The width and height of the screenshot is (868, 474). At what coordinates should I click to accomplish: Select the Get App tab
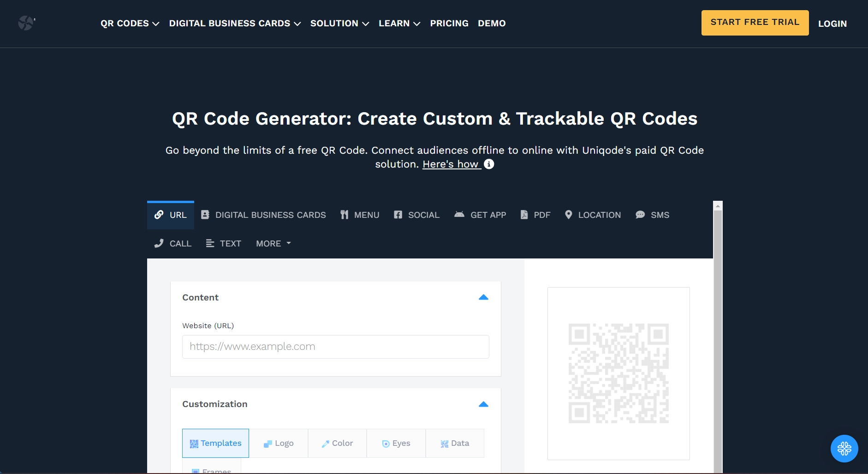(480, 215)
